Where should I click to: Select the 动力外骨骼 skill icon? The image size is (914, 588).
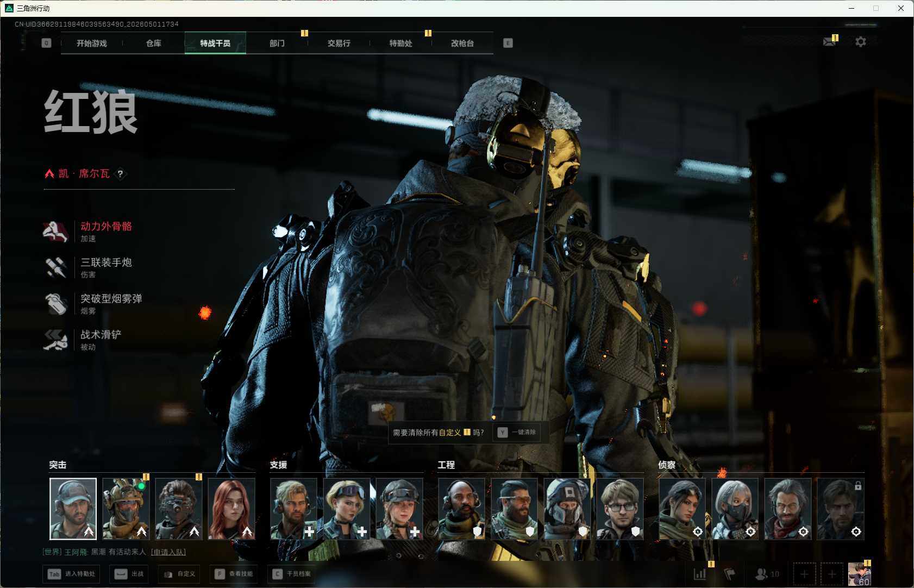pyautogui.click(x=55, y=232)
